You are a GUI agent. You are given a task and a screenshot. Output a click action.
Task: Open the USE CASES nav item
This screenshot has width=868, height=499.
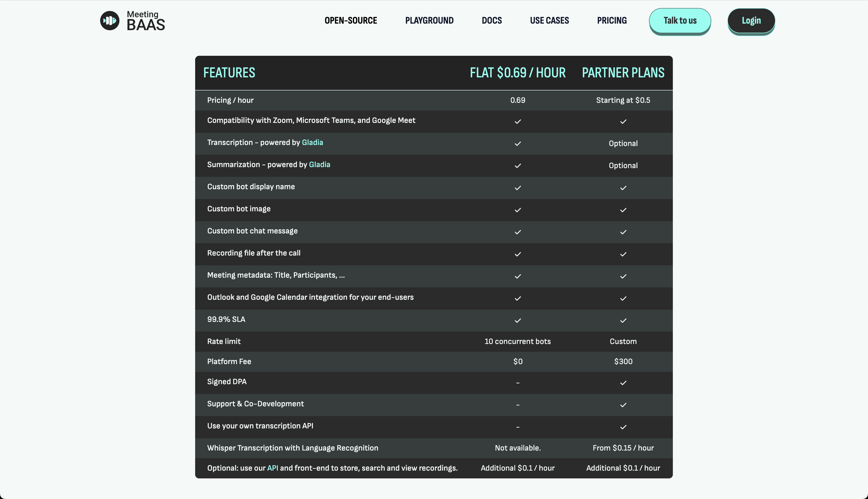coord(550,21)
